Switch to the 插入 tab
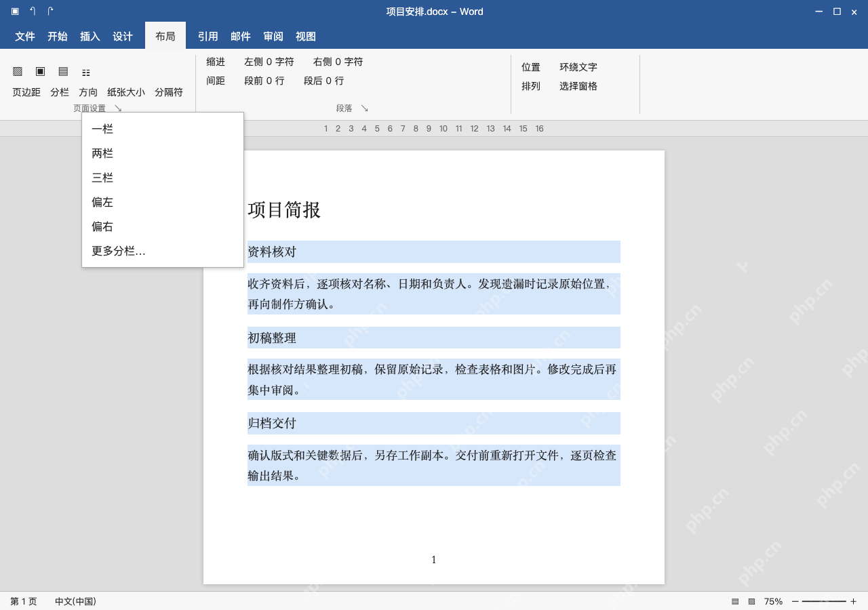868x610 pixels. click(90, 37)
